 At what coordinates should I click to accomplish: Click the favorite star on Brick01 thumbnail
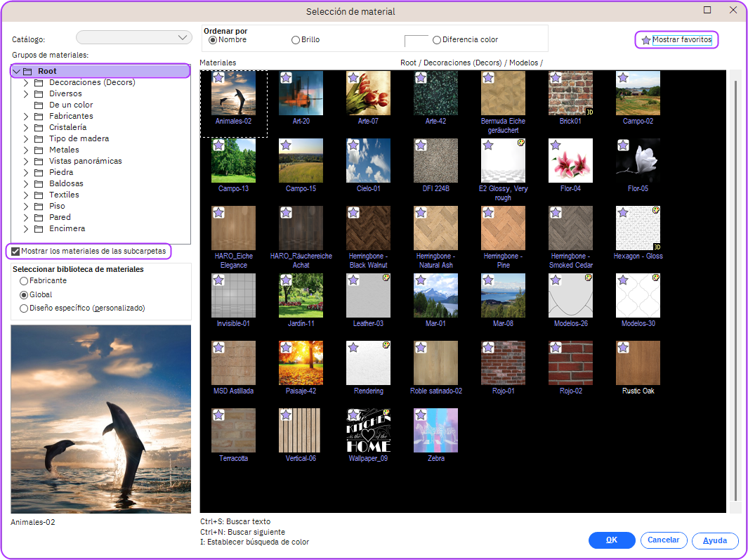[556, 78]
